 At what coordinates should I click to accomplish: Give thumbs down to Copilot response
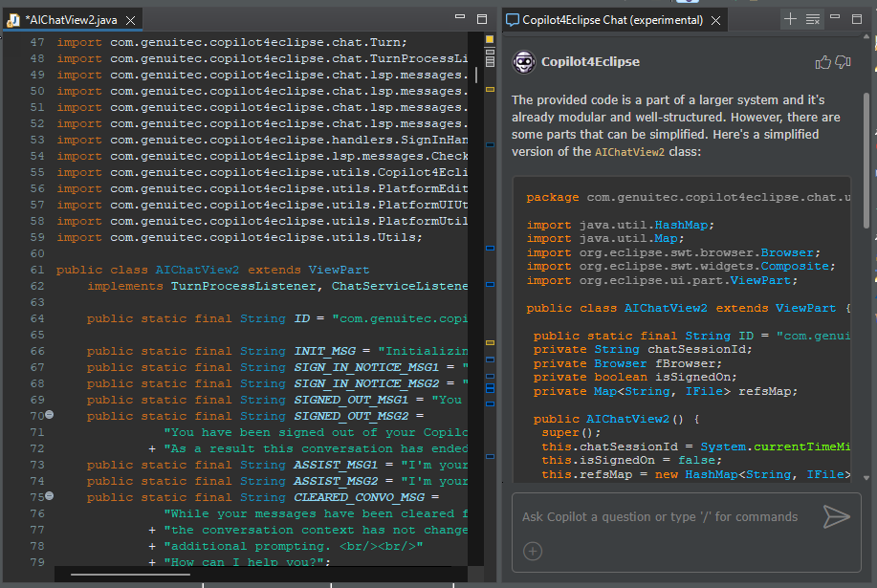pos(843,62)
